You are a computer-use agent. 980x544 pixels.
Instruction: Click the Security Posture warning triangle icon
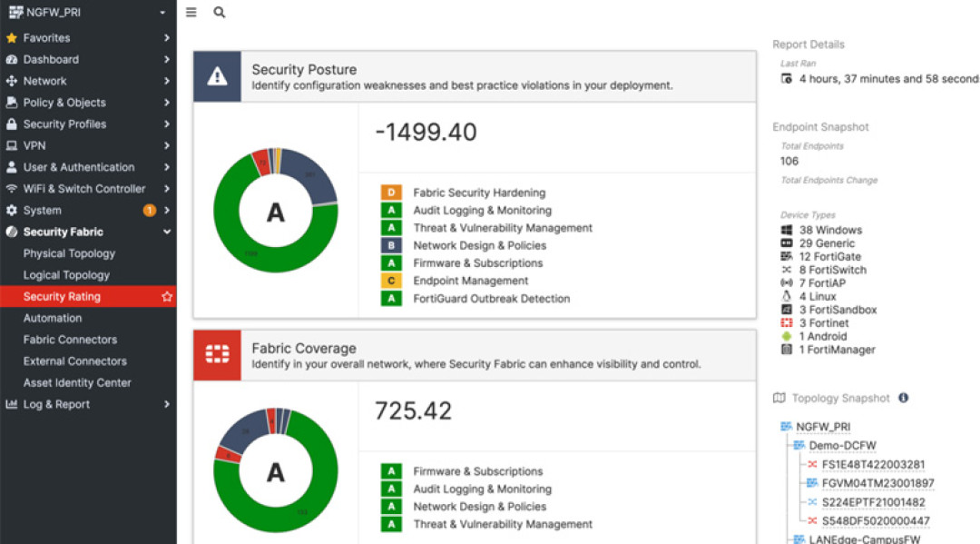point(217,76)
